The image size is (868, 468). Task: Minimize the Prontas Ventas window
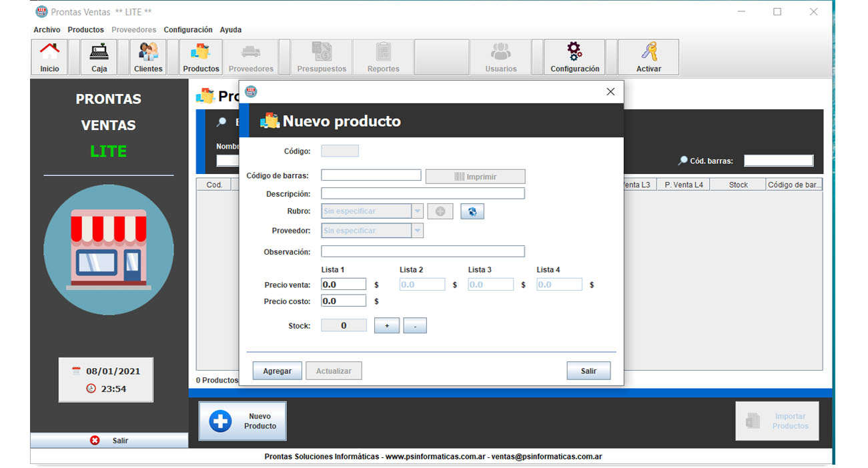click(741, 11)
